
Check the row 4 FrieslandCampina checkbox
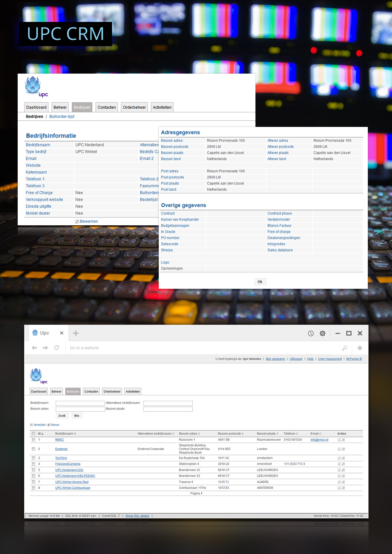click(33, 464)
